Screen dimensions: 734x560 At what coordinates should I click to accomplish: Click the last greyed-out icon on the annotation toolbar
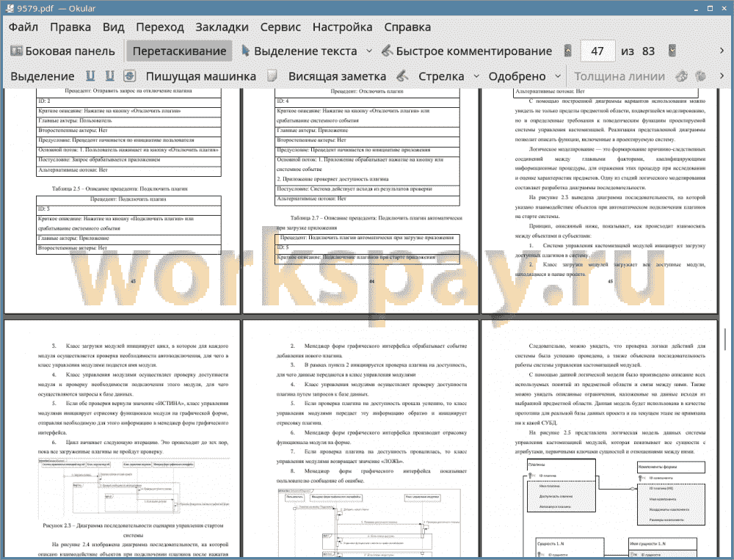pos(701,76)
